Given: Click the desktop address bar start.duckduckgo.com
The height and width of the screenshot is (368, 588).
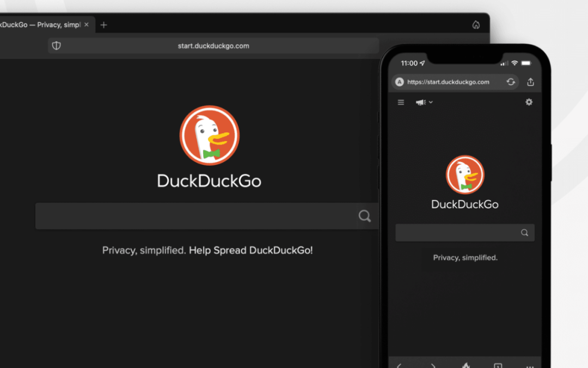Looking at the screenshot, I should coord(213,46).
